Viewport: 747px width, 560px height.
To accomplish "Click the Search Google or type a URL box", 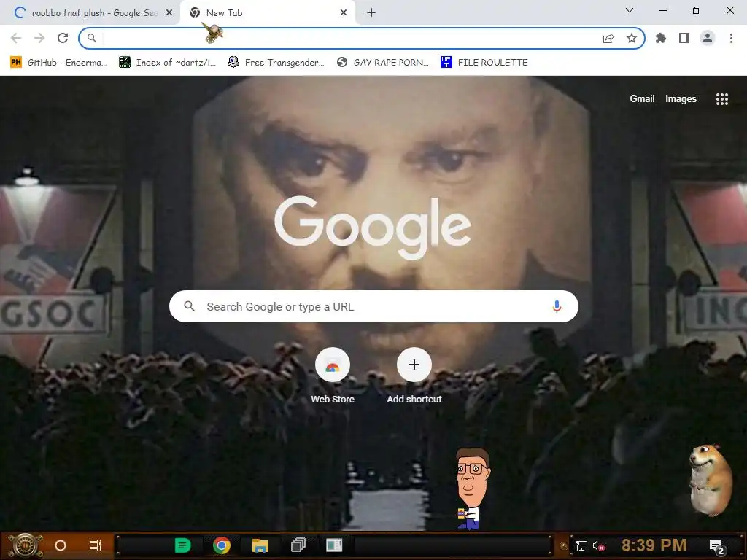I will click(374, 306).
